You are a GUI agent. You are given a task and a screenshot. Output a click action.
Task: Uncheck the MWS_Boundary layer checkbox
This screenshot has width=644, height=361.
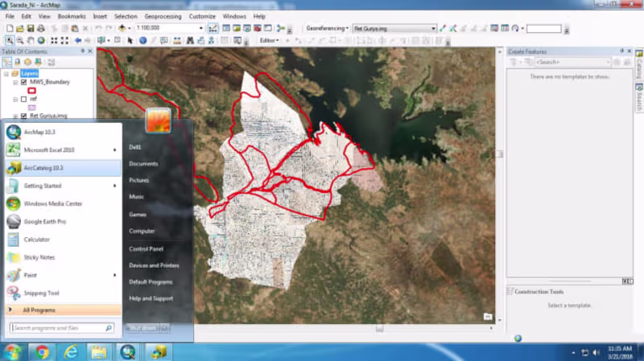click(24, 82)
